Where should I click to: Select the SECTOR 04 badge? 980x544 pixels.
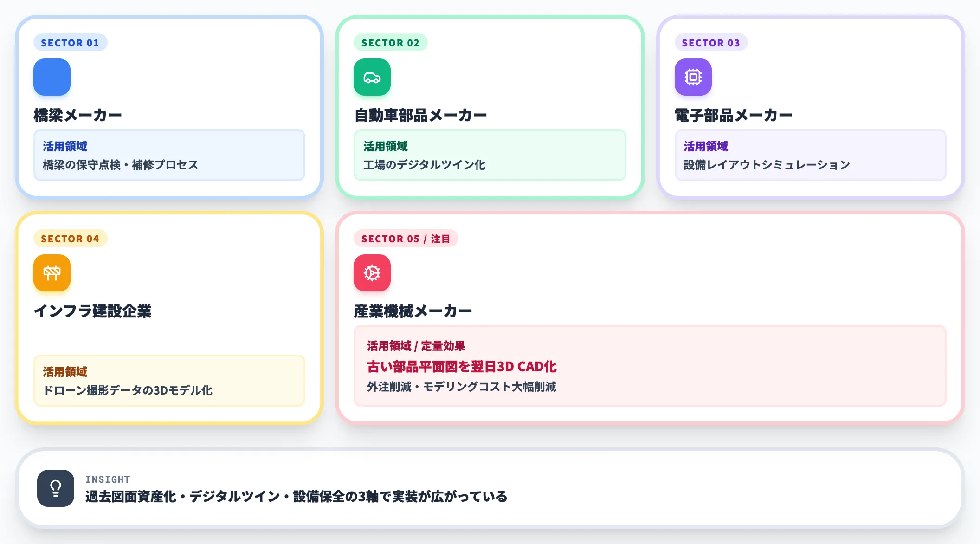[70, 239]
